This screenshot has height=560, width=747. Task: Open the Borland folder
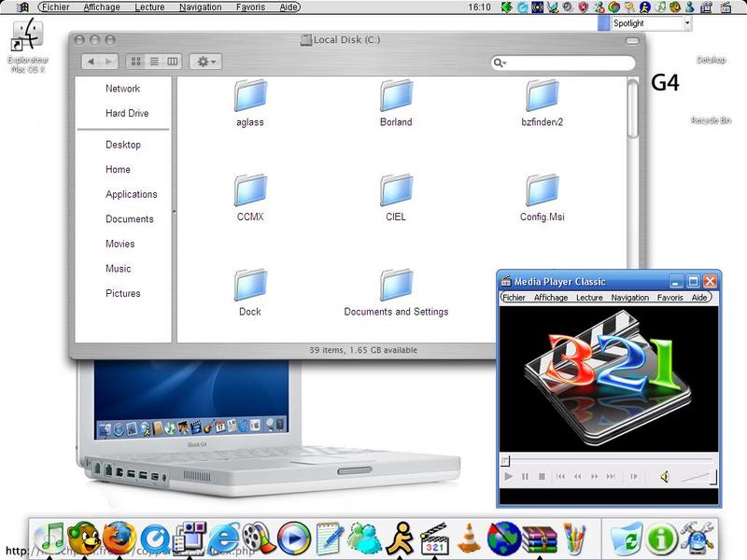point(396,104)
